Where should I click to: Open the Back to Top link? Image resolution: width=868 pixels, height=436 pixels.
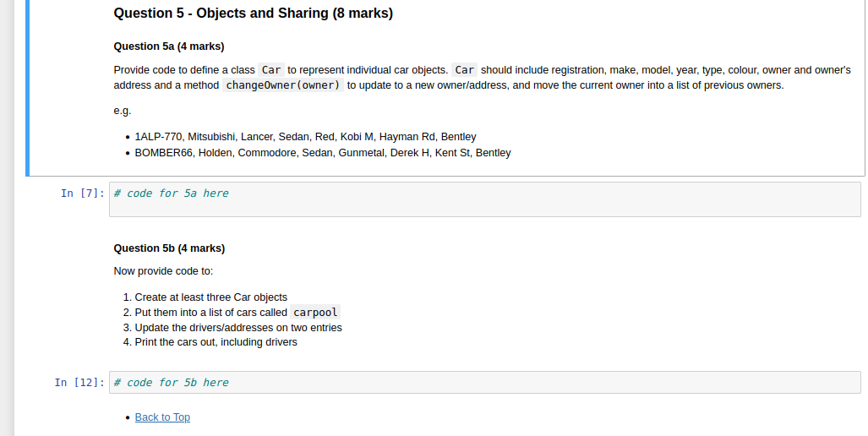point(162,417)
